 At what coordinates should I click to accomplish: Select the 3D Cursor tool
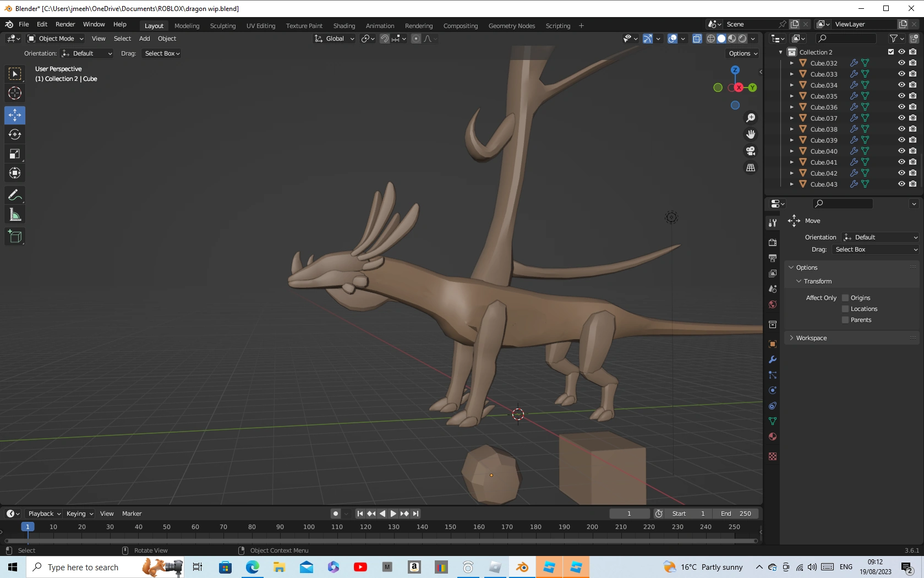(x=15, y=93)
